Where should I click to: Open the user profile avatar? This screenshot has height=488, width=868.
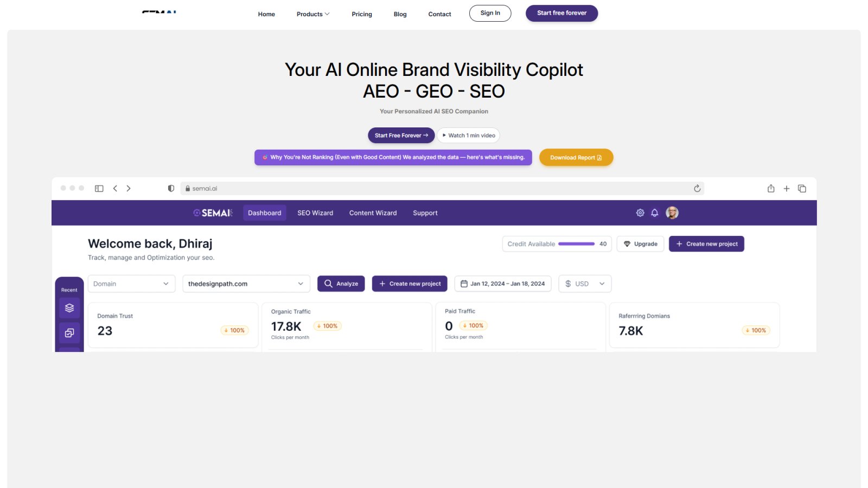(x=672, y=213)
